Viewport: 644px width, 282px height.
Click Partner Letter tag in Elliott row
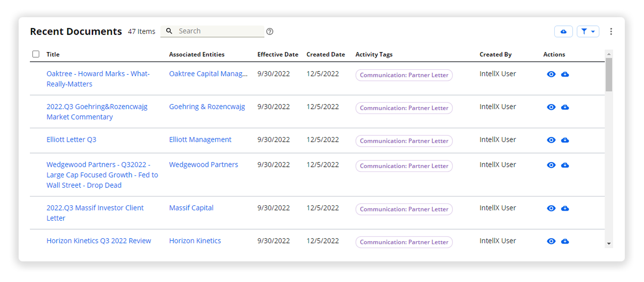(x=404, y=141)
